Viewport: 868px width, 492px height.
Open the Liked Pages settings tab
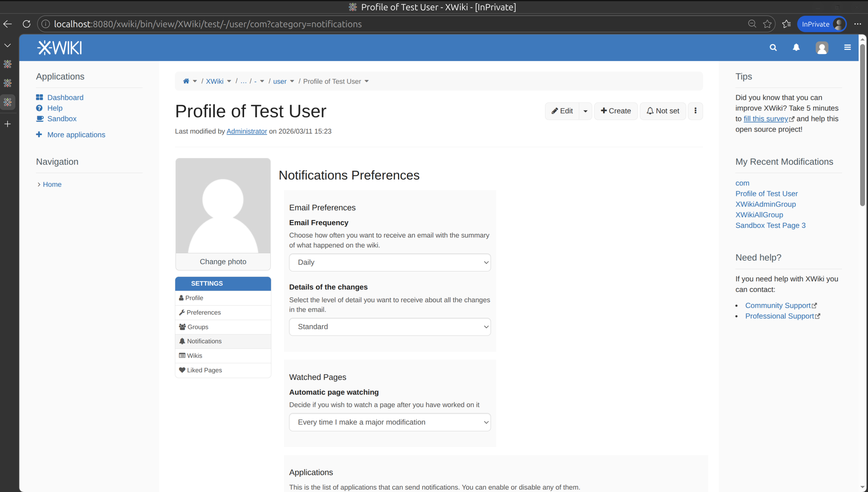(204, 370)
